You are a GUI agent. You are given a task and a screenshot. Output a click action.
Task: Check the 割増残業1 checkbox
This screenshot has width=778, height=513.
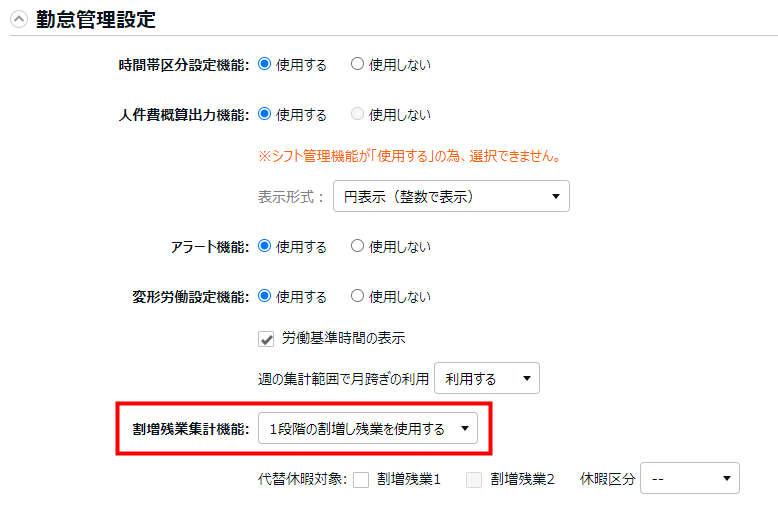coord(361,479)
